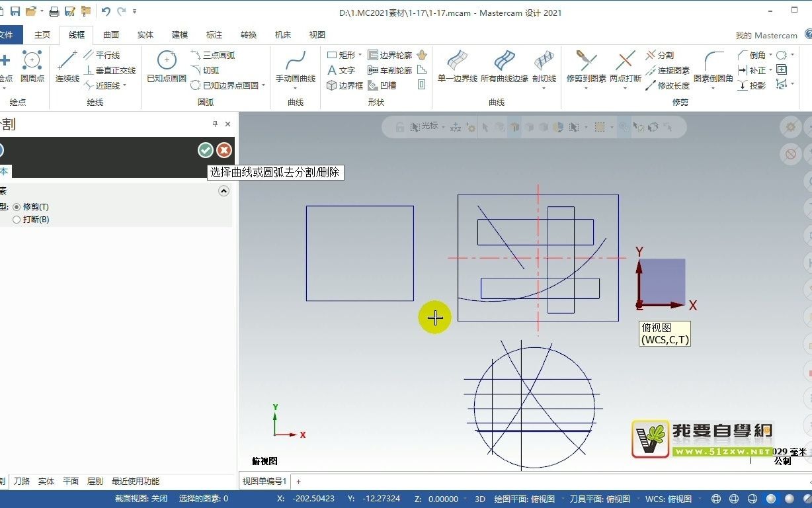The width and height of the screenshot is (812, 508).
Task: Open the 修剪到图素 dropdown arrow
Action: [x=586, y=87]
